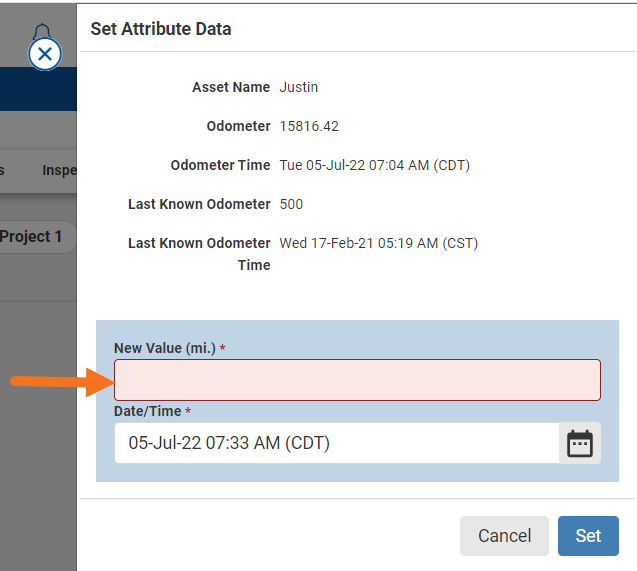This screenshot has width=637, height=571.
Task: Open the partially visible Inspe tab
Action: [x=59, y=170]
